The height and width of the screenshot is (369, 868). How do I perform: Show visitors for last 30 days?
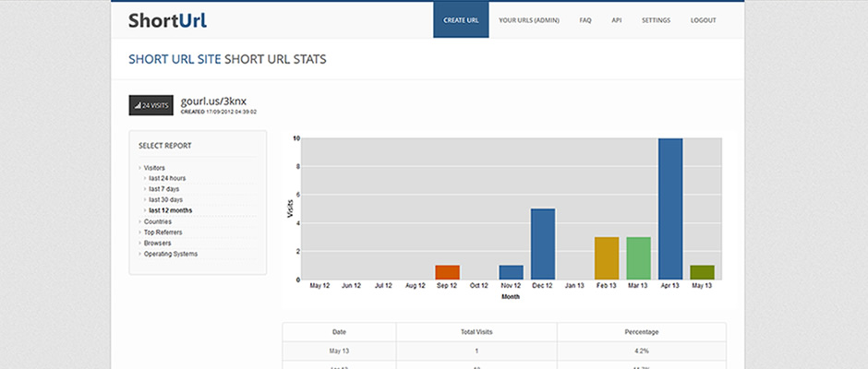(165, 199)
